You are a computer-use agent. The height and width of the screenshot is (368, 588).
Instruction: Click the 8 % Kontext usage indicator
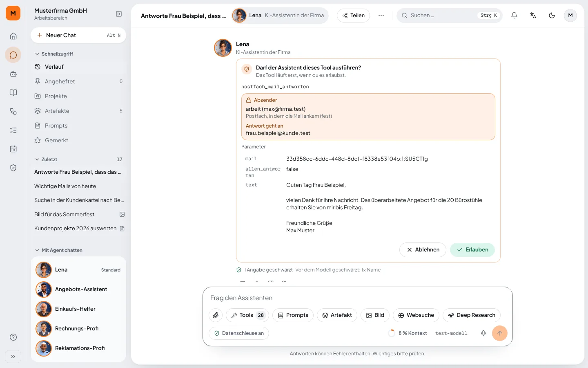(408, 333)
